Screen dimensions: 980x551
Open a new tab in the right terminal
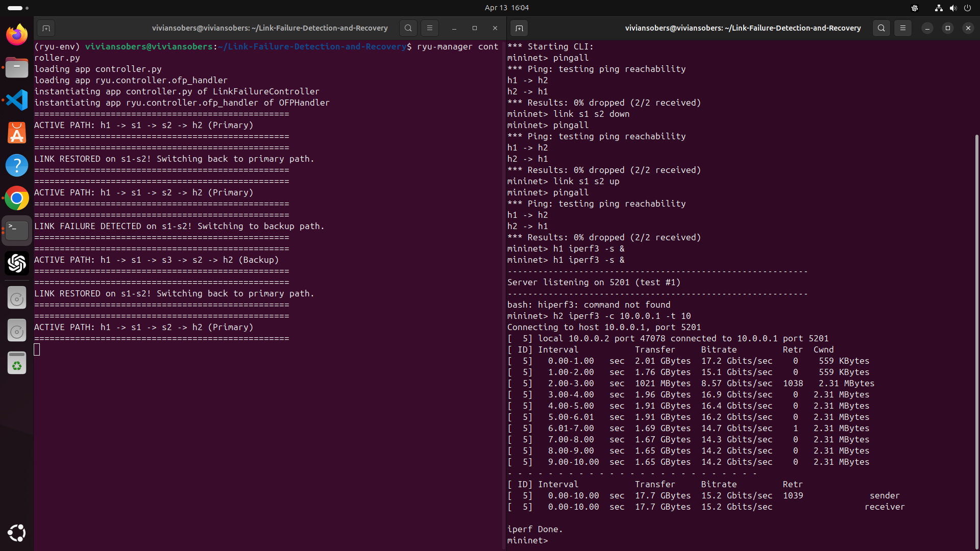[519, 29]
